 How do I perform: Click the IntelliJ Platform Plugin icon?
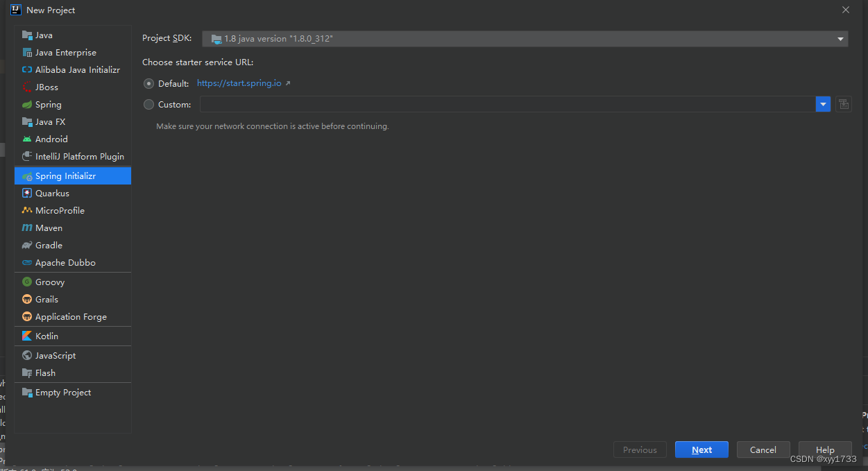click(x=27, y=157)
